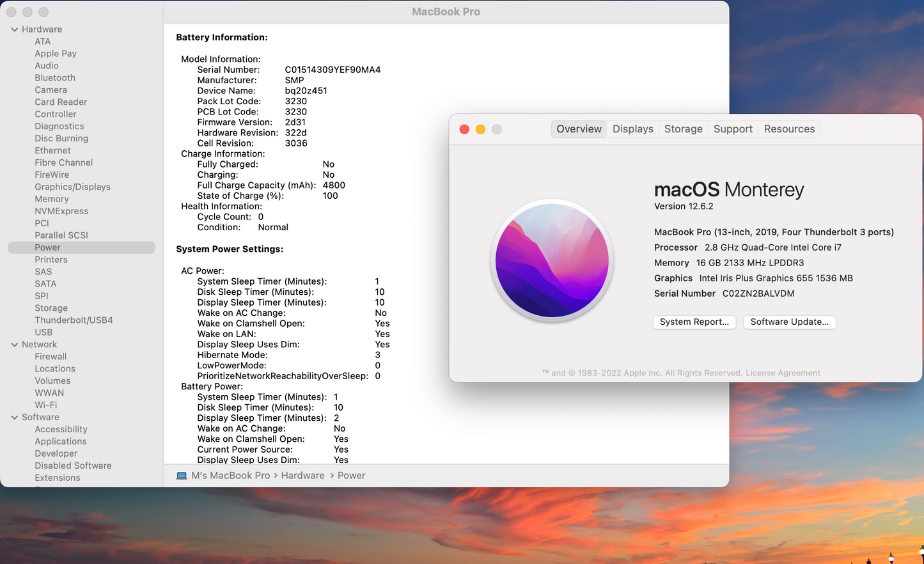Minimize the About This Mac window
This screenshot has width=924, height=564.
pos(480,129)
